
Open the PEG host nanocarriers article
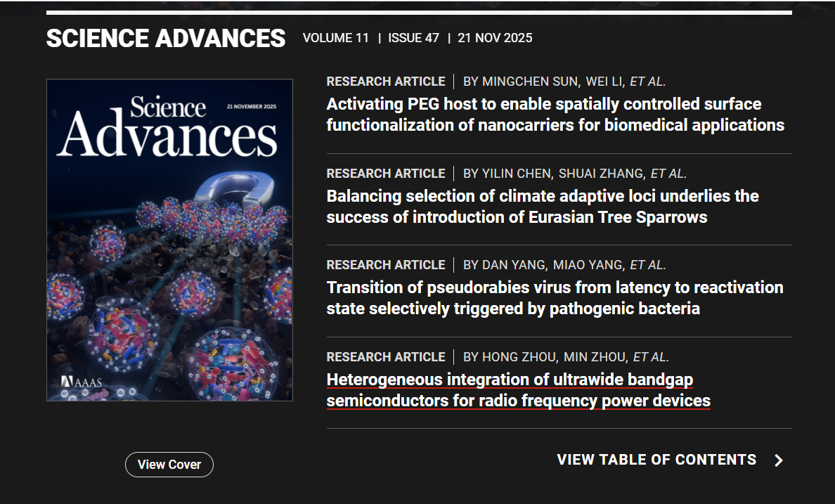click(x=555, y=115)
